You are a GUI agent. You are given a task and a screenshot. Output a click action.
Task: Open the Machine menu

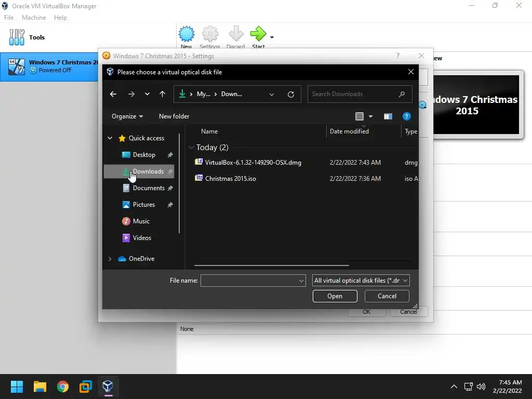[34, 18]
